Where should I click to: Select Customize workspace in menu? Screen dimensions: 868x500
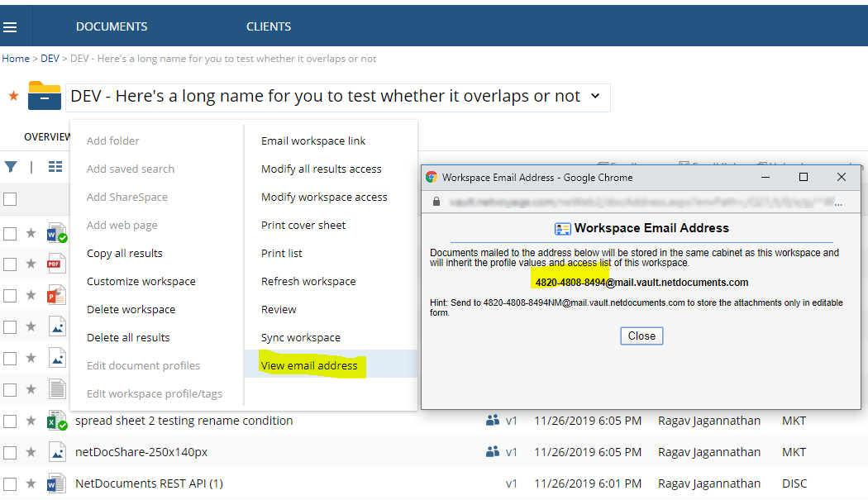[141, 281]
